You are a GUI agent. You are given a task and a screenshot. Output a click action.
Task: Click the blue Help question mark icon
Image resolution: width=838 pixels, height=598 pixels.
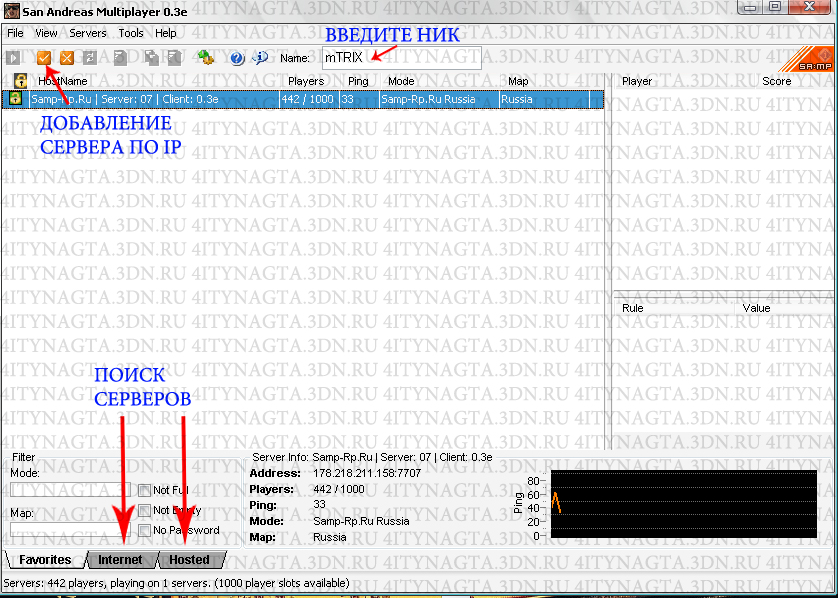(x=237, y=58)
